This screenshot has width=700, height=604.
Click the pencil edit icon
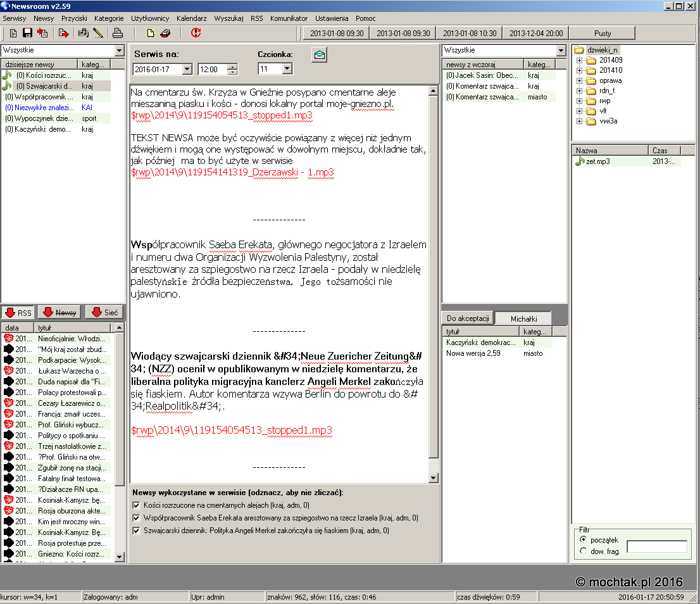[x=98, y=33]
